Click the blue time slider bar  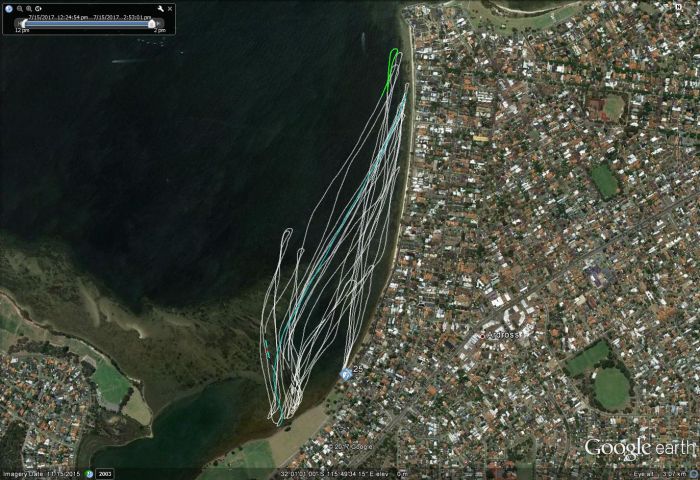(88, 24)
